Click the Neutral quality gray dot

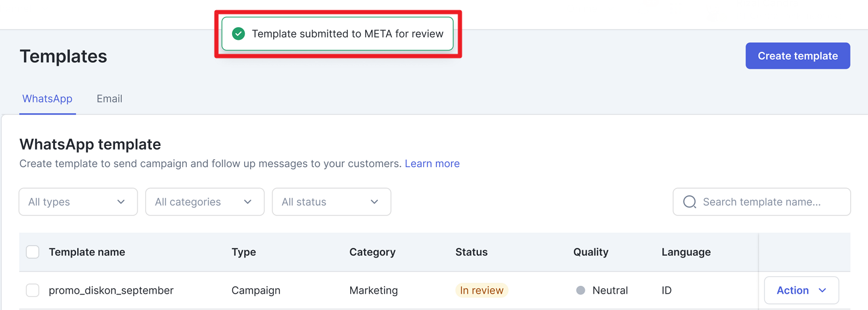click(x=580, y=290)
